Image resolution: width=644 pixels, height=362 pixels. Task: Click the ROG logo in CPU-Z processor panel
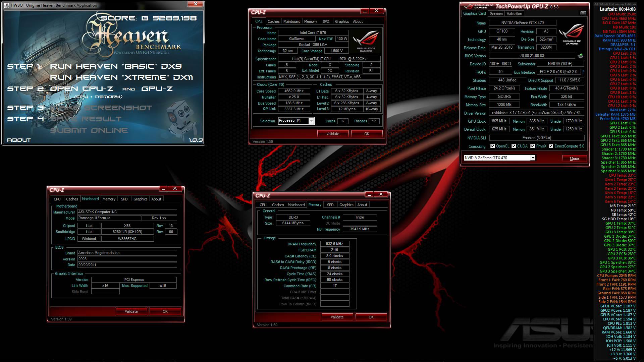point(366,41)
